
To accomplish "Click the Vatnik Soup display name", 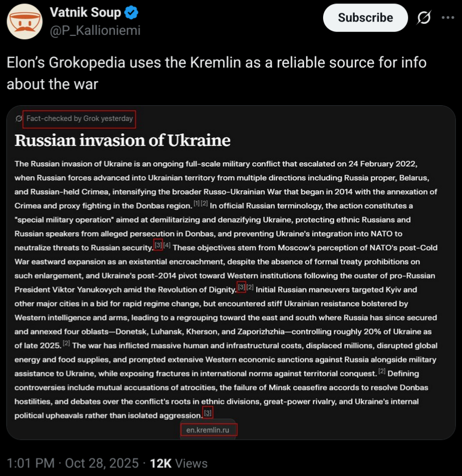I will click(86, 12).
